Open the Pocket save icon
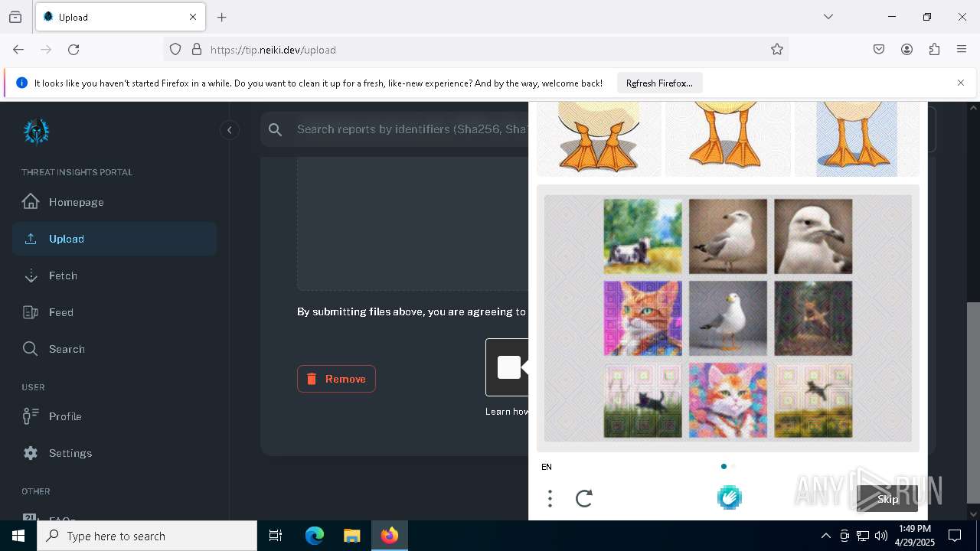This screenshot has width=980, height=551. [x=879, y=50]
